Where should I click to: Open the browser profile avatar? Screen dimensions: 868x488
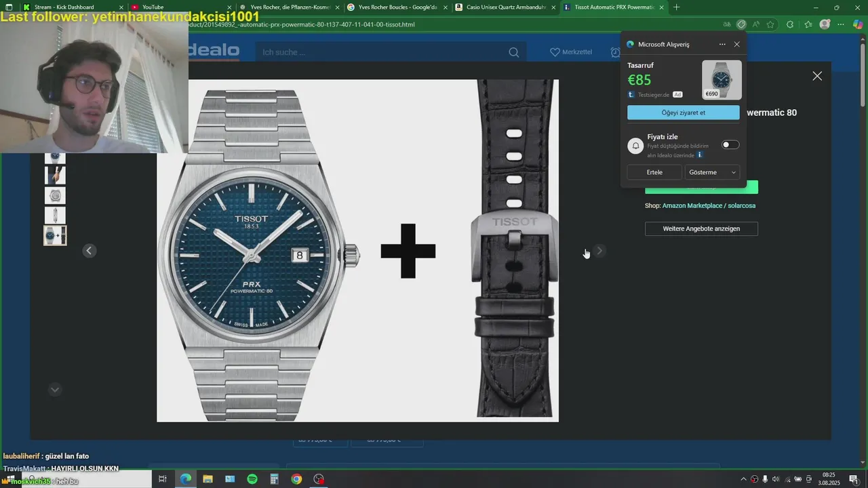tap(825, 24)
